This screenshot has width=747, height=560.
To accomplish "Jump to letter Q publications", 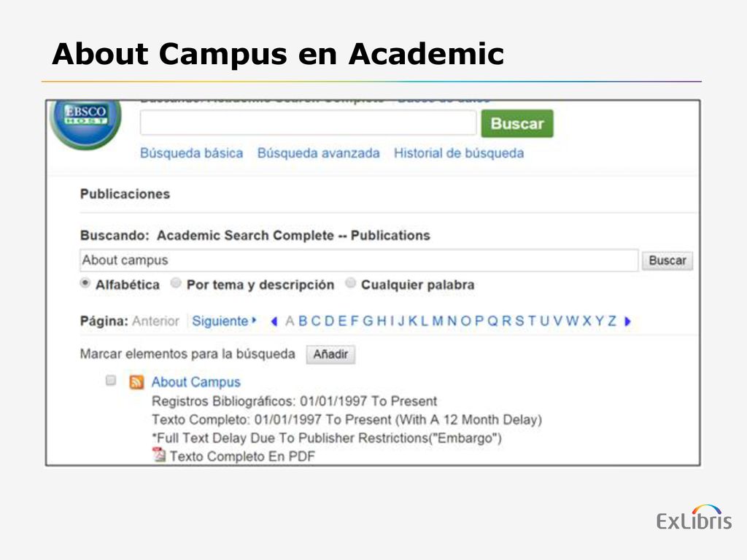I will click(492, 322).
